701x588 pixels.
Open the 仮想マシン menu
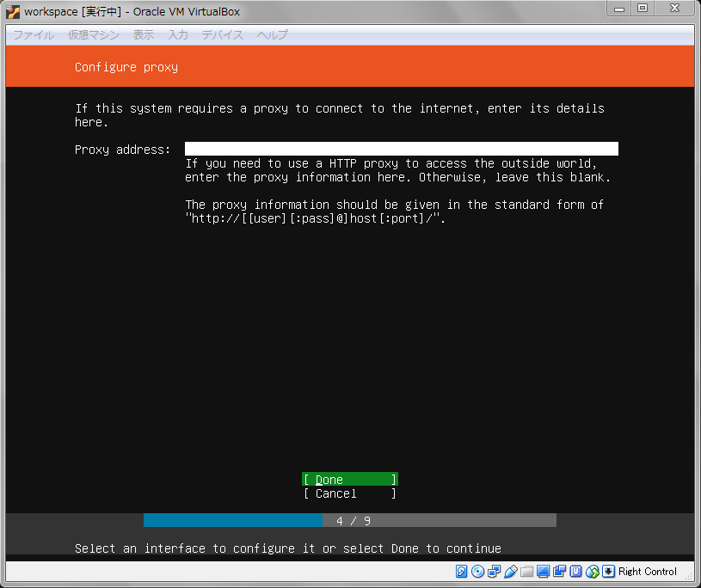[94, 35]
